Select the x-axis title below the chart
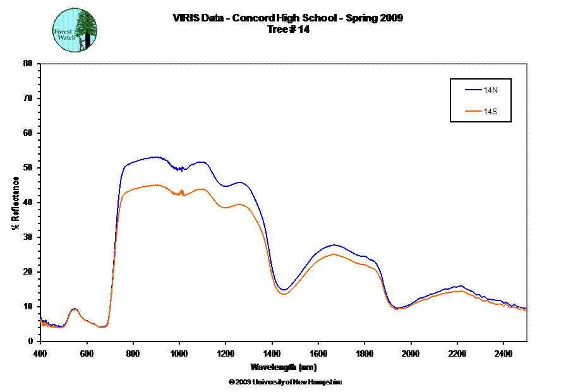The image size is (573, 392). tap(284, 367)
